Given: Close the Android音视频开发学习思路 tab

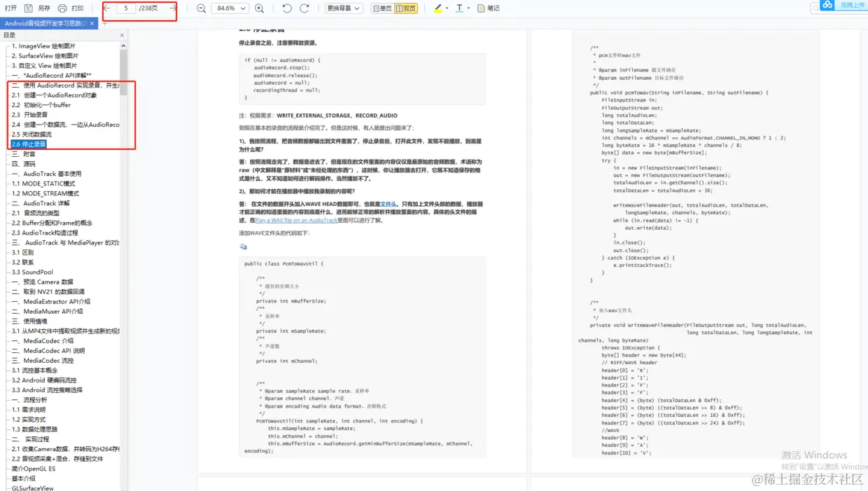Looking at the screenshot, I should tap(93, 23).
